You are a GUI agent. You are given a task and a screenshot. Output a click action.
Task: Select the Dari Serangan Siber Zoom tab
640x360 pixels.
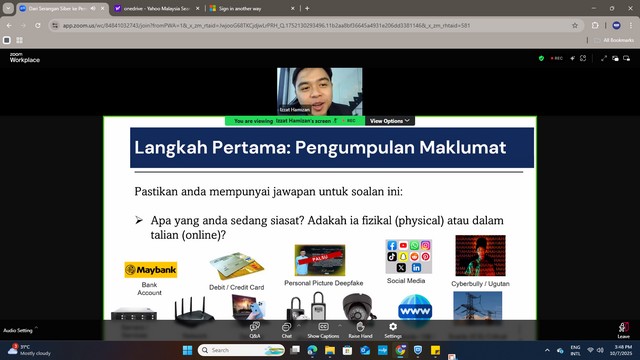point(56,9)
